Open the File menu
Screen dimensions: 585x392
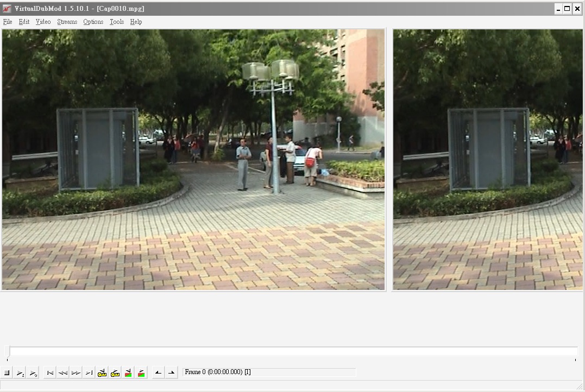(8, 22)
